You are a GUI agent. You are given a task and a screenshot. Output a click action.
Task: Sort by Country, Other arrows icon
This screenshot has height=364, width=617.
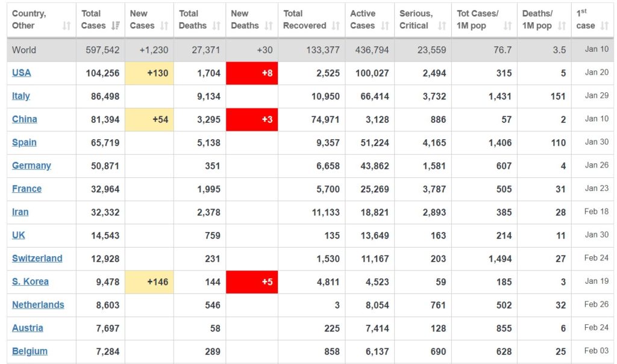pos(66,26)
